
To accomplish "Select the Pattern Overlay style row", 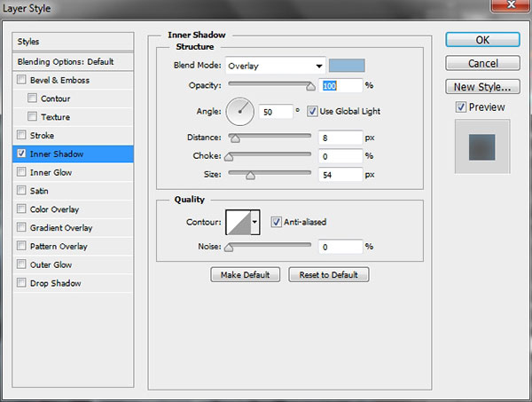I will point(73,246).
